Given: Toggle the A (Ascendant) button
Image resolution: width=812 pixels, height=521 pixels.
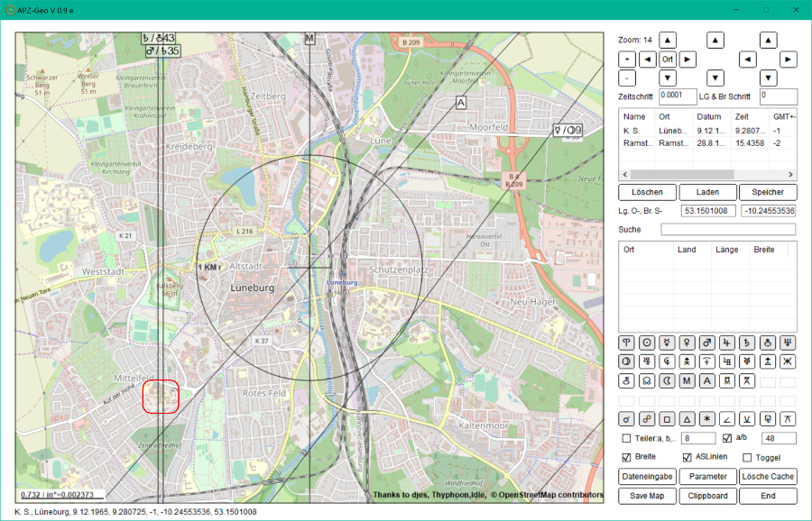Looking at the screenshot, I should pos(707,381).
